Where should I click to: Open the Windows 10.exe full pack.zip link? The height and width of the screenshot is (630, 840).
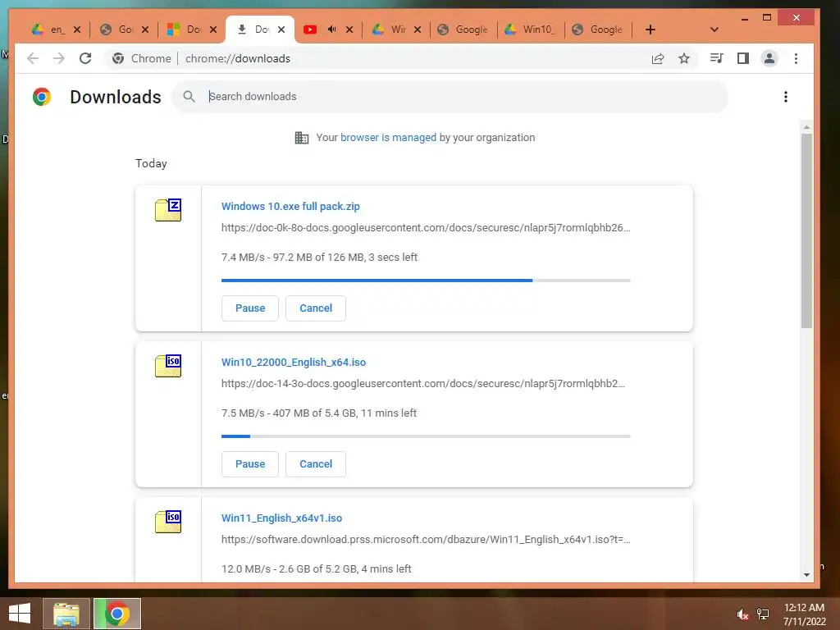coord(290,206)
